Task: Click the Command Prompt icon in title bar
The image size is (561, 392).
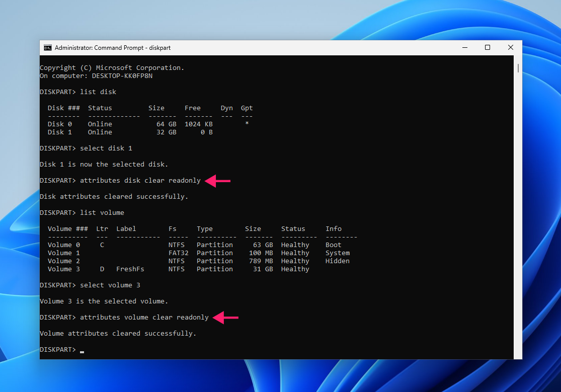Action: 48,48
